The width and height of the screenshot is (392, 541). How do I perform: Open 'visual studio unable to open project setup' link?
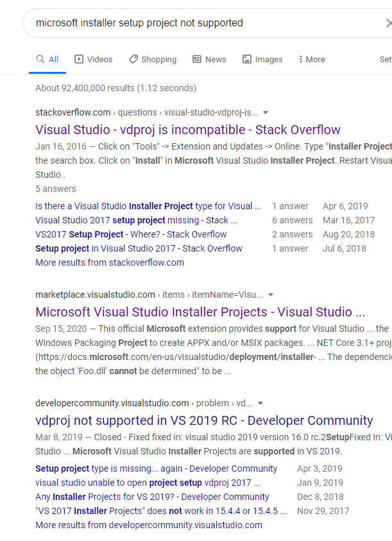click(148, 483)
